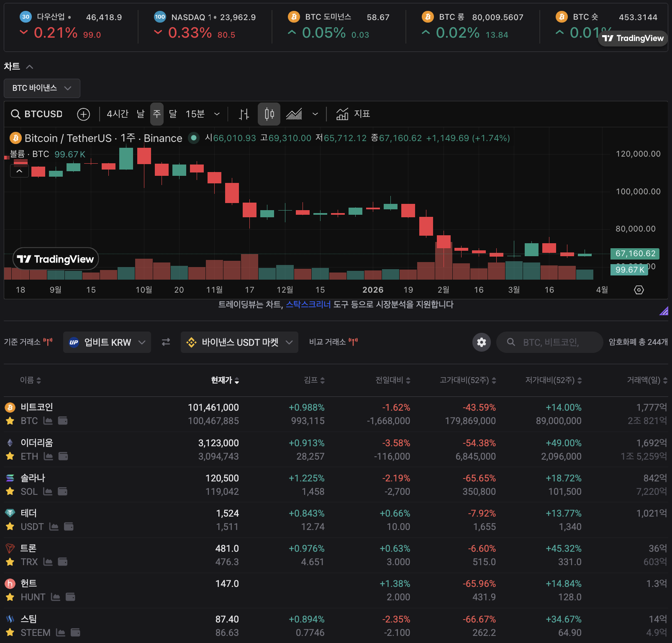Open the wallet icon for USDT row
This screenshot has width=672, height=643.
(x=69, y=527)
